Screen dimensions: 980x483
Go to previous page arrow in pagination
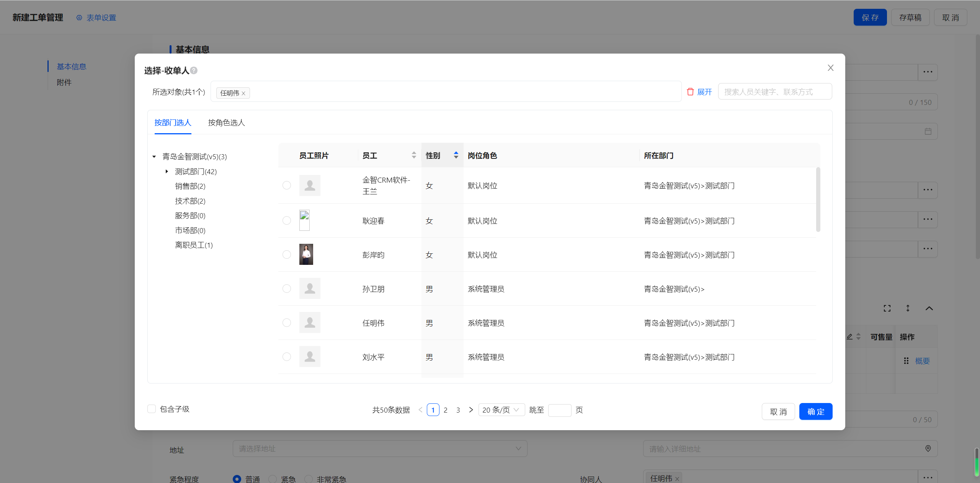(x=420, y=410)
